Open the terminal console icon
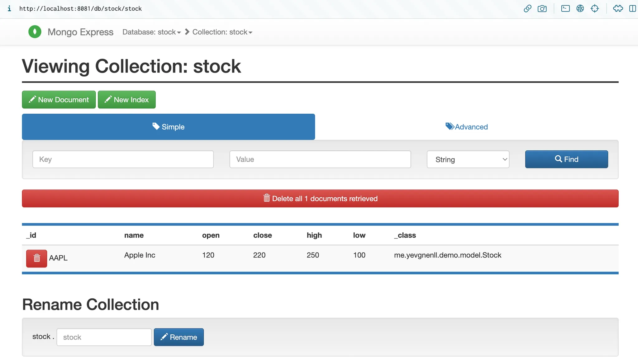638x364 pixels. tap(565, 8)
